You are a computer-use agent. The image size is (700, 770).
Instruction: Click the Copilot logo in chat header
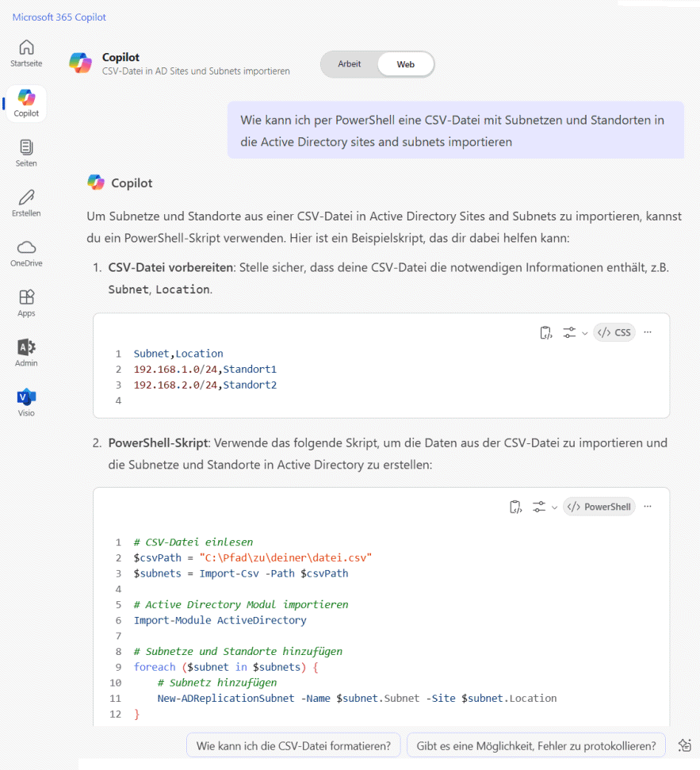coord(81,63)
